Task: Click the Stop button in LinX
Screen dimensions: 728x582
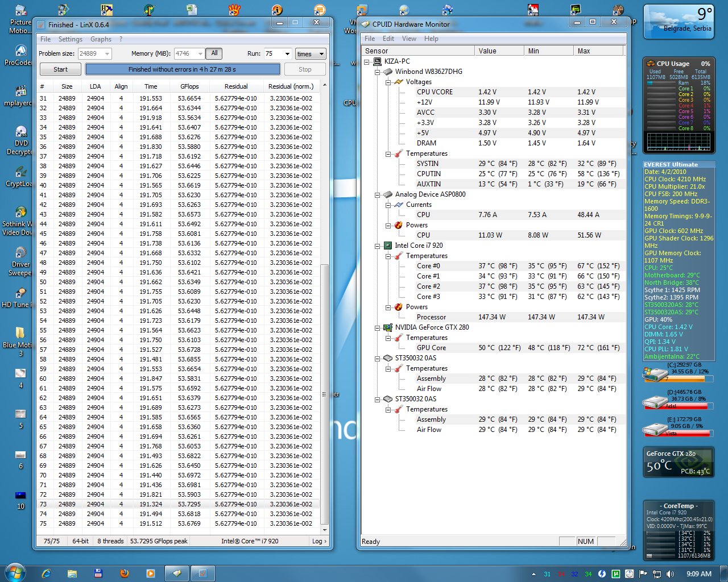Action: 305,69
